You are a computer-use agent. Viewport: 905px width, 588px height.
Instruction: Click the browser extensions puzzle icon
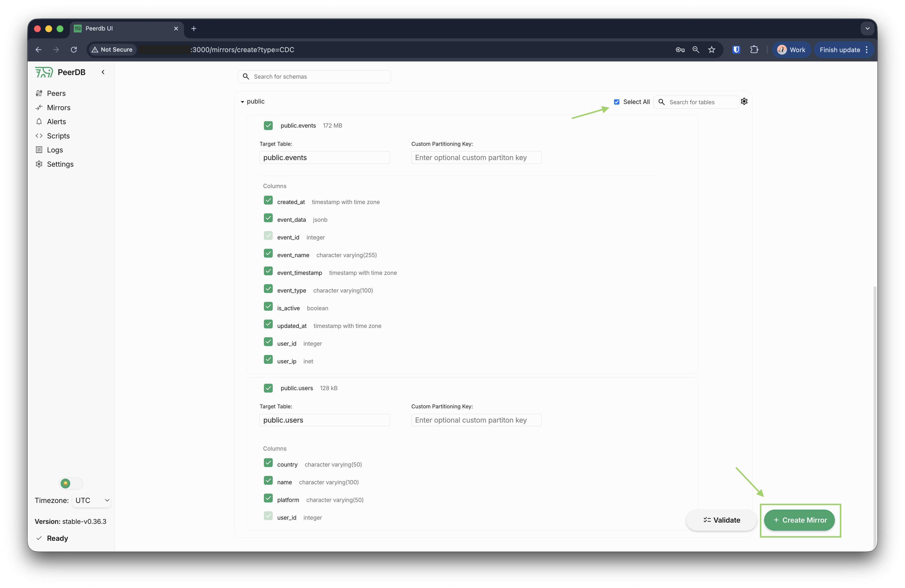[x=754, y=50]
